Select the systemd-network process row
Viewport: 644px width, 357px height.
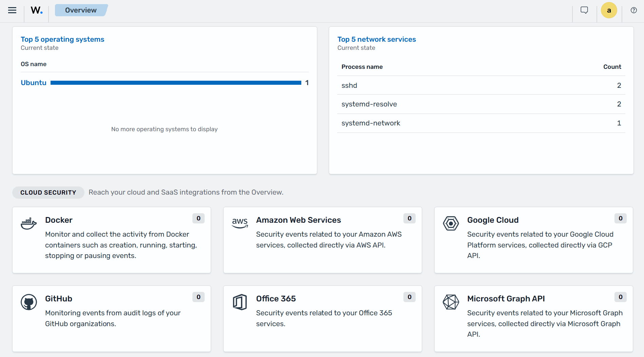click(481, 123)
